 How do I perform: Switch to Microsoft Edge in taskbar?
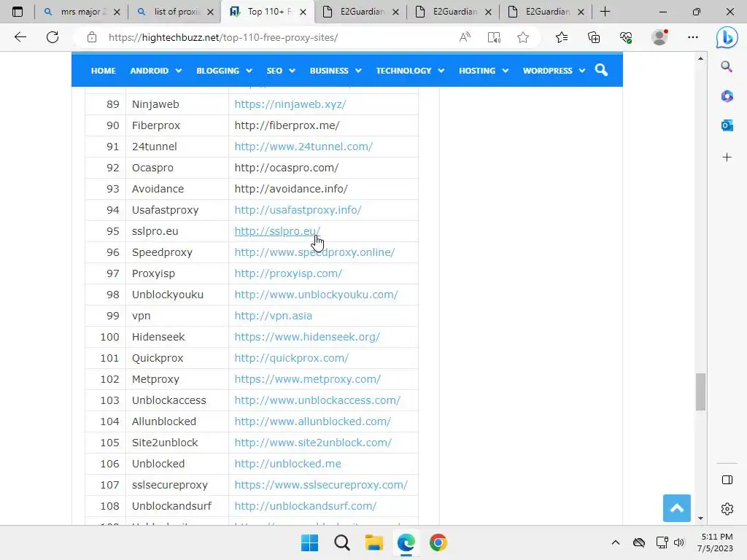point(406,542)
